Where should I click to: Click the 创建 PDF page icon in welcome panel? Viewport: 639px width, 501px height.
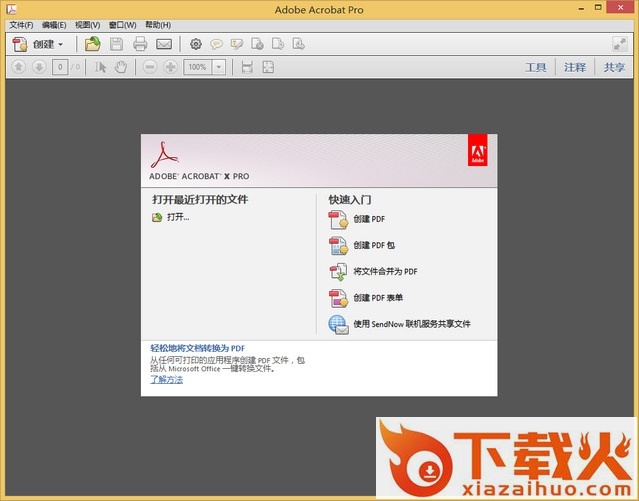338,220
